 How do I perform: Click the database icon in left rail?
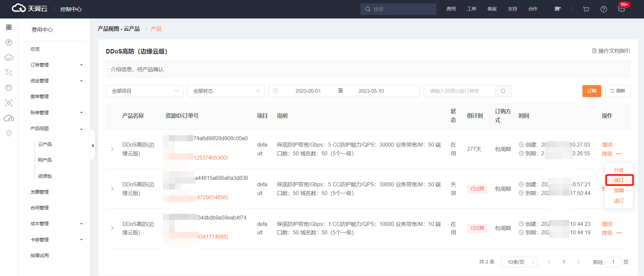9,88
